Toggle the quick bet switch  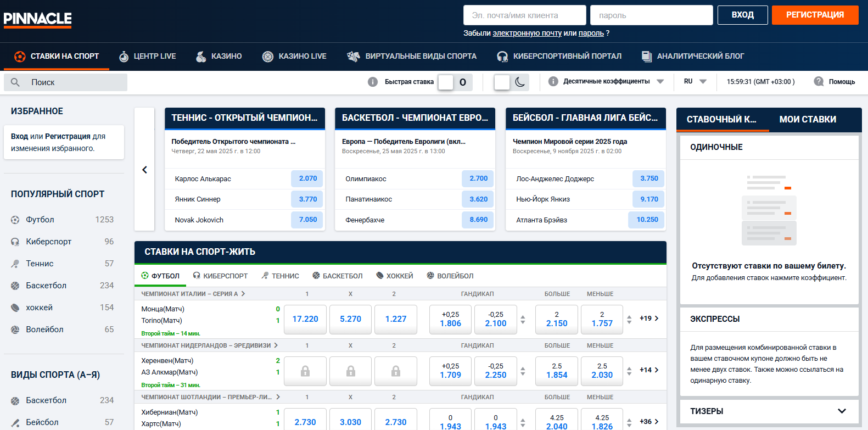(454, 82)
